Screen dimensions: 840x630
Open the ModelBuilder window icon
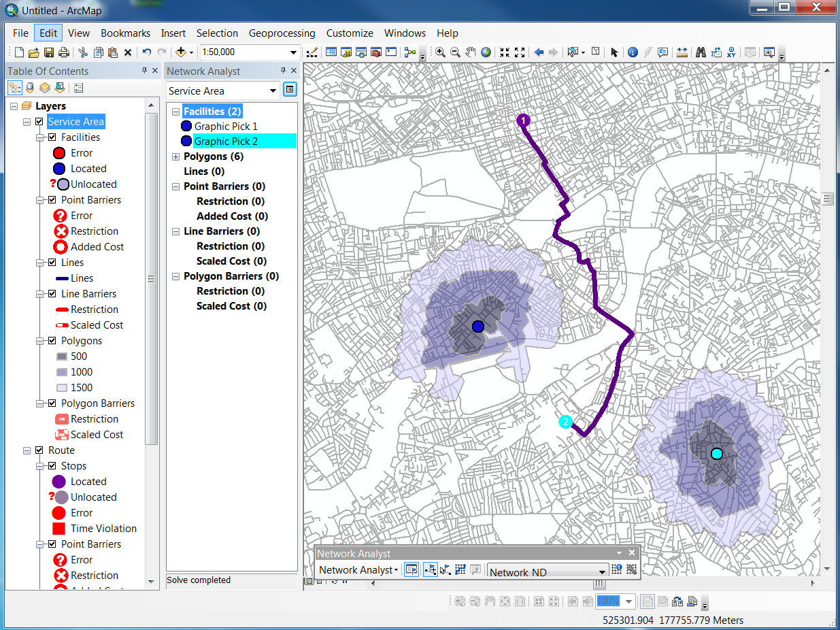tap(410, 52)
